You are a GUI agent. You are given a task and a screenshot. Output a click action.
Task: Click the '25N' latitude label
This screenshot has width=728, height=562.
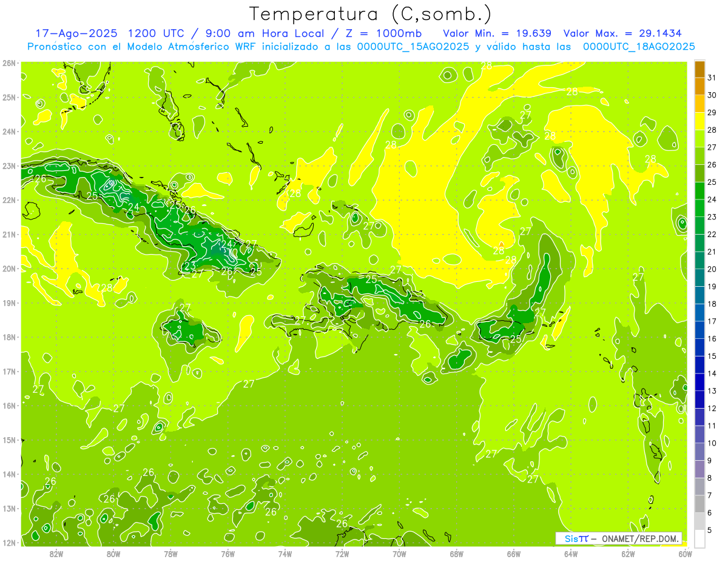pos(9,98)
